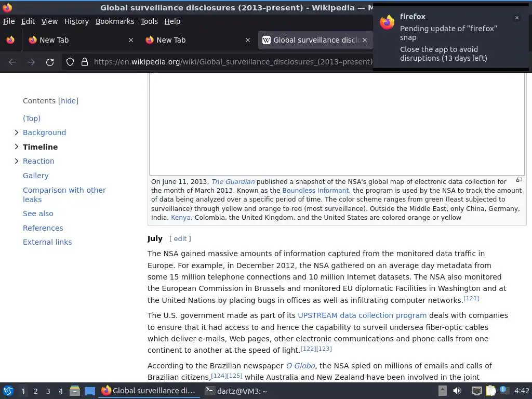Close the Global surveillance disclosures tab
532x399 pixels.
[x=365, y=40]
